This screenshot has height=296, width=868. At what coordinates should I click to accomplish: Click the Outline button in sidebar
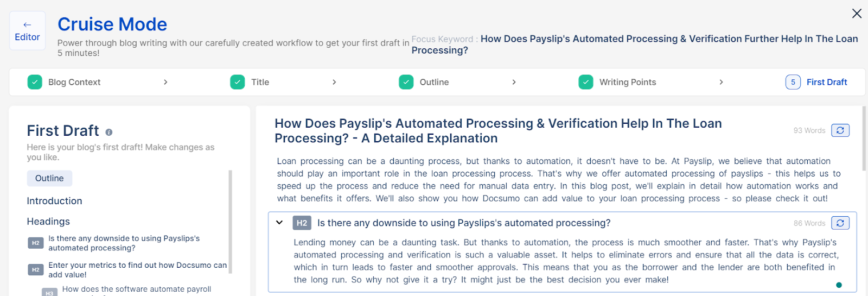[49, 178]
